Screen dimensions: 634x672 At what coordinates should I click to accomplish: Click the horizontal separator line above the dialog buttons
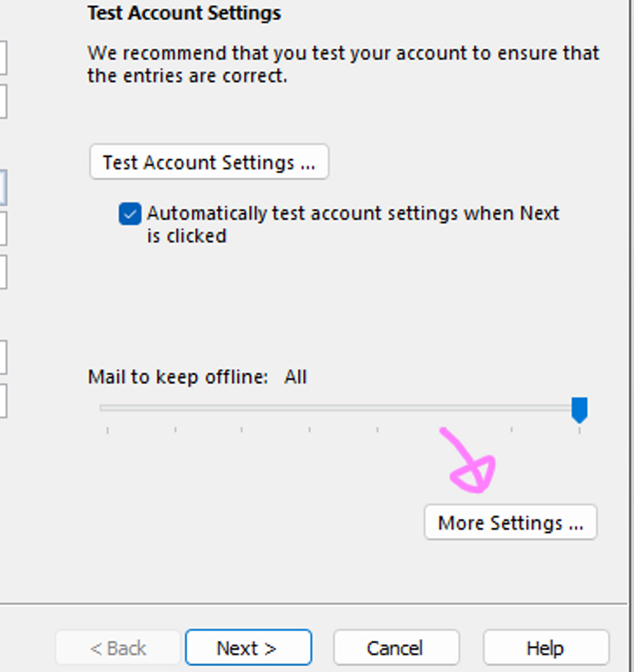[313, 603]
